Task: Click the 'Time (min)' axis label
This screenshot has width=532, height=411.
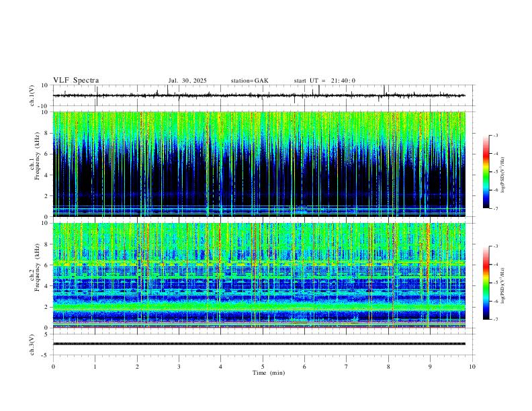Action: 269,373
